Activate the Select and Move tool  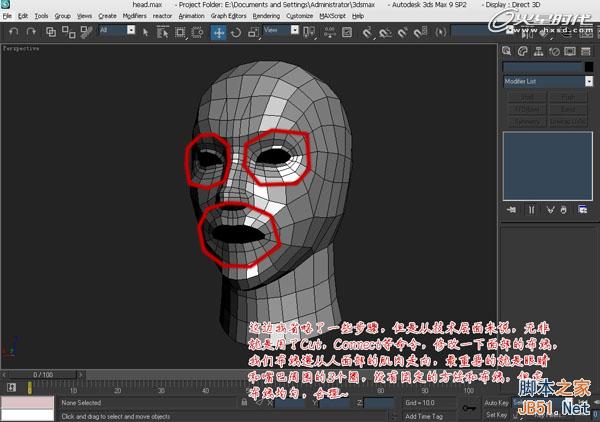coord(219,32)
